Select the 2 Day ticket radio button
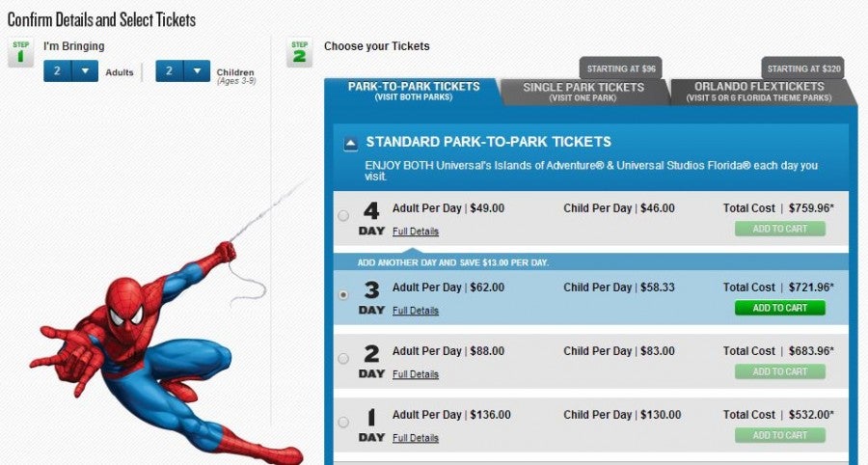868x465 pixels. tap(343, 359)
